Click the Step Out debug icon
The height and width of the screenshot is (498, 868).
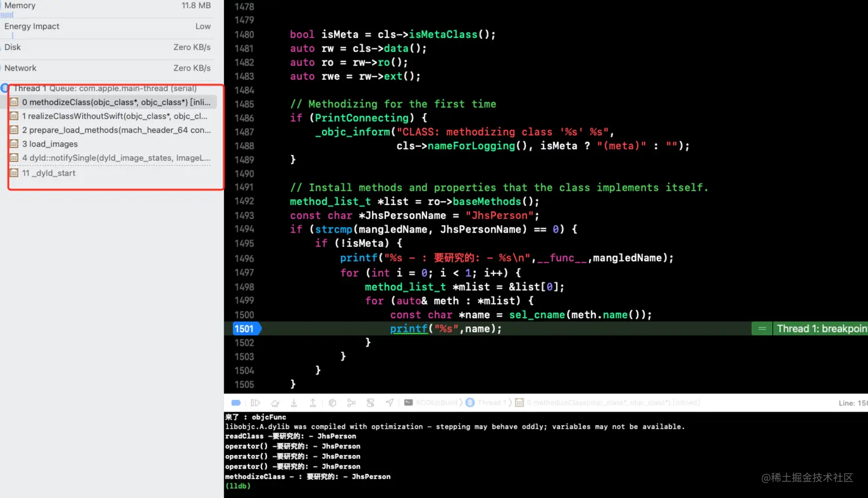(313, 403)
